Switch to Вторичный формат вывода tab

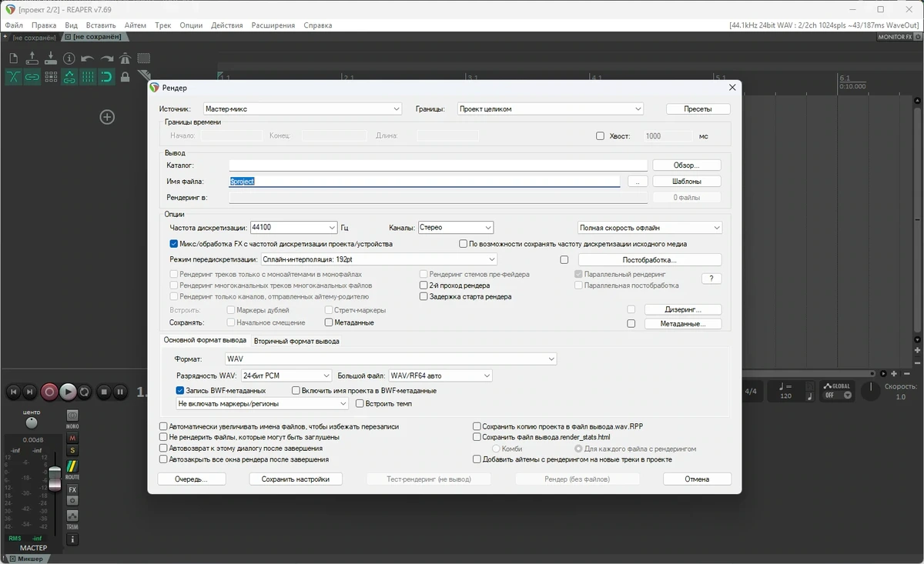296,341
